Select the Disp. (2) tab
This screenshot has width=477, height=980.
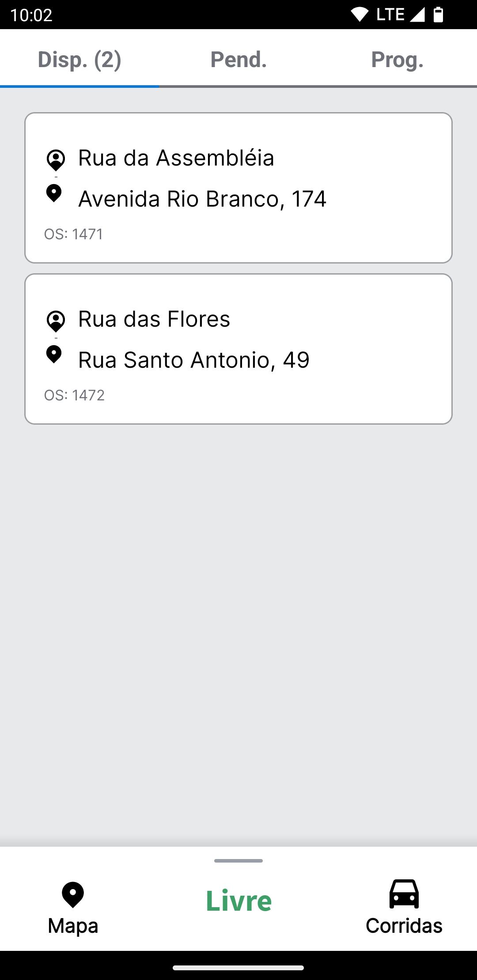[79, 60]
